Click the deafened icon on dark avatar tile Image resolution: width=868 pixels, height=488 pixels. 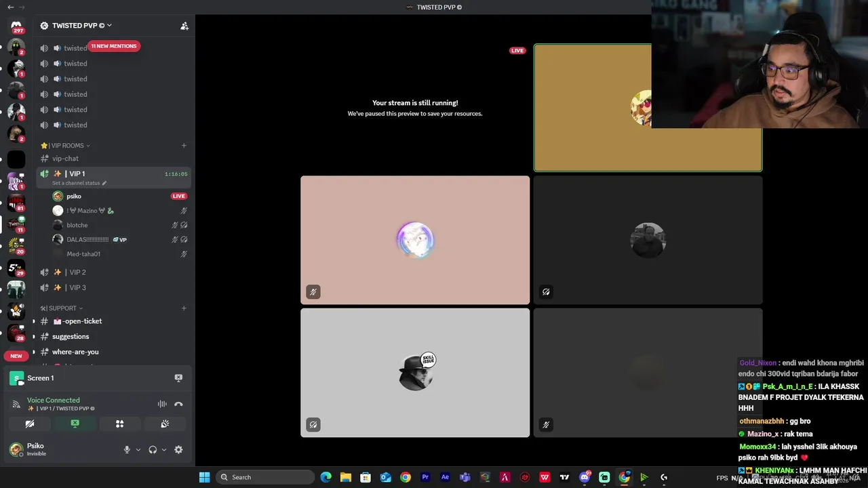point(546,292)
